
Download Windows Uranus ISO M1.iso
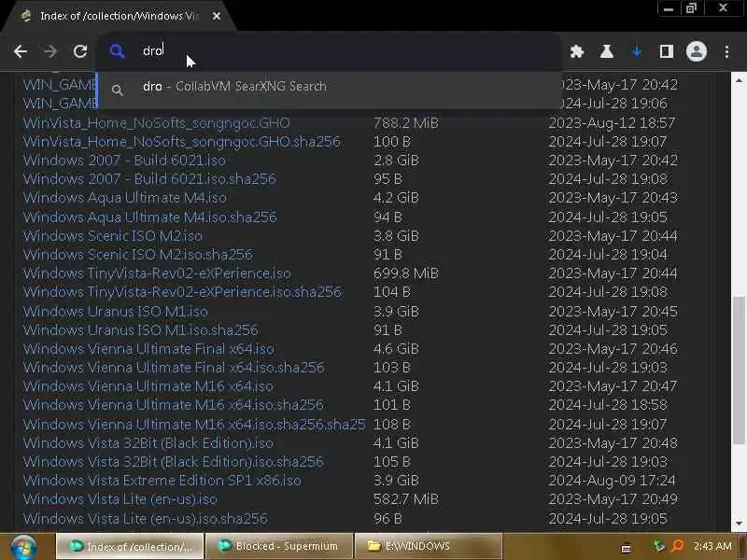point(115,312)
